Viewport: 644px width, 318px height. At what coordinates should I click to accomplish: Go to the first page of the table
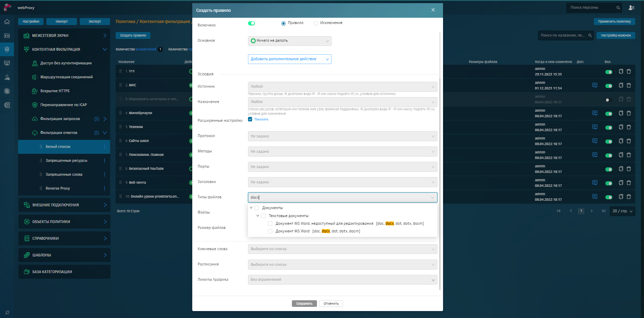559,211
